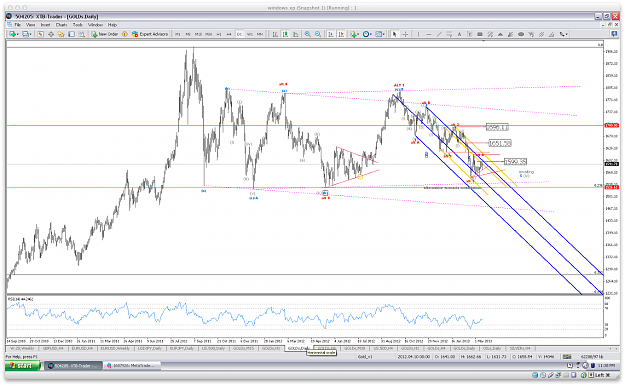Image resolution: width=625 pixels, height=386 pixels.
Task: Toggle chart shift from right border
Action: 341,34
